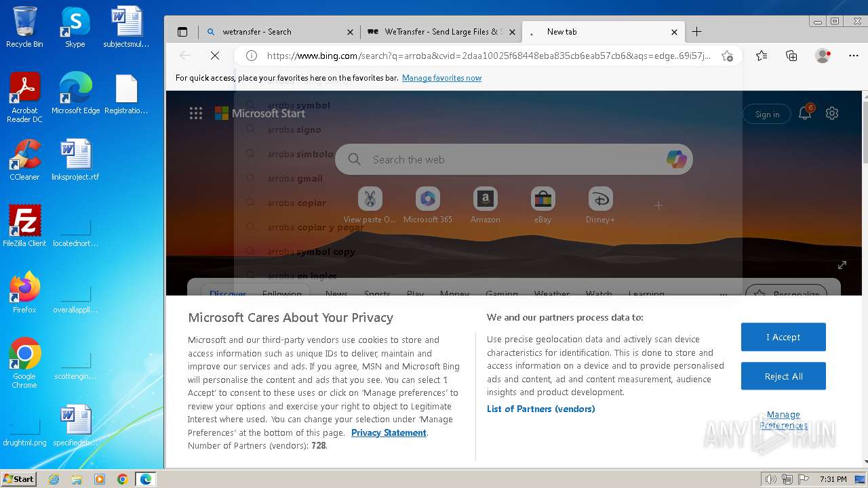
Task: Open Acrobat Reader DC shortcut
Action: click(24, 97)
